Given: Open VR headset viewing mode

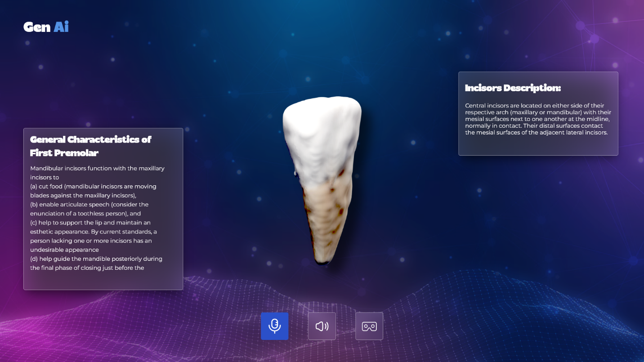Looking at the screenshot, I should [369, 326].
